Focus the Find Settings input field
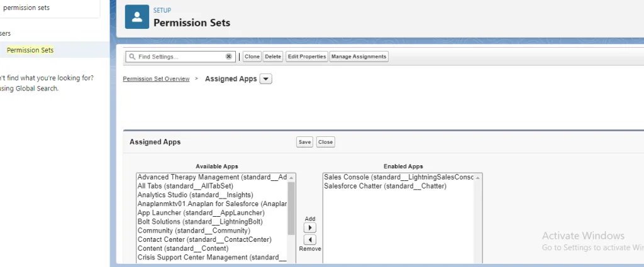The width and height of the screenshot is (644, 267). [x=180, y=57]
